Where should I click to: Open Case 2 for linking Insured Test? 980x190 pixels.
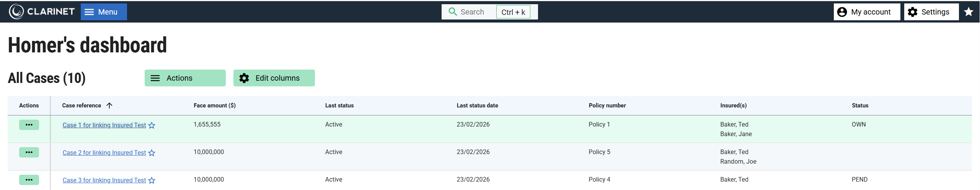coord(104,153)
